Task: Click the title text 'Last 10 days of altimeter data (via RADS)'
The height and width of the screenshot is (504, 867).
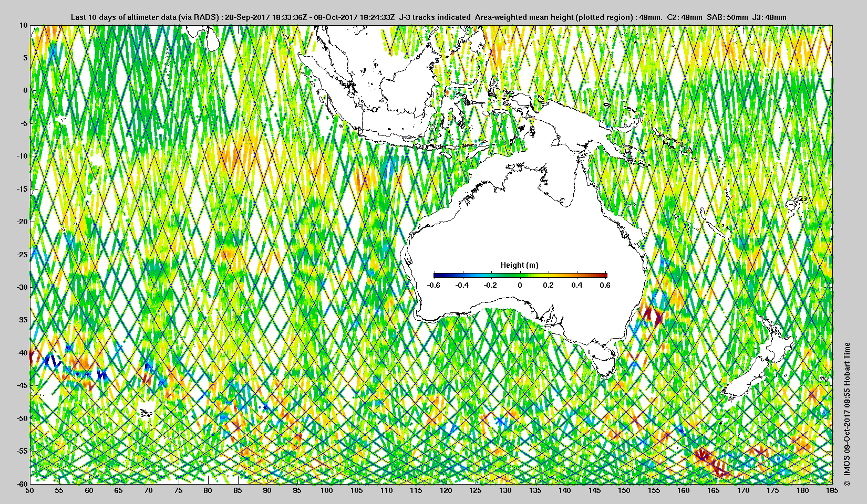Action: tap(143, 17)
